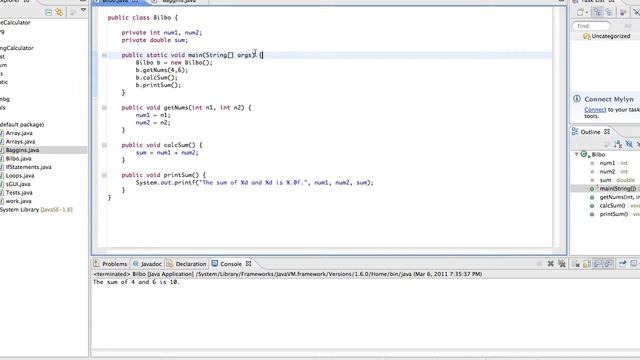This screenshot has height=360, width=640.
Task: Open New Task dropdown arrow in Task List
Action: tap(587, 13)
